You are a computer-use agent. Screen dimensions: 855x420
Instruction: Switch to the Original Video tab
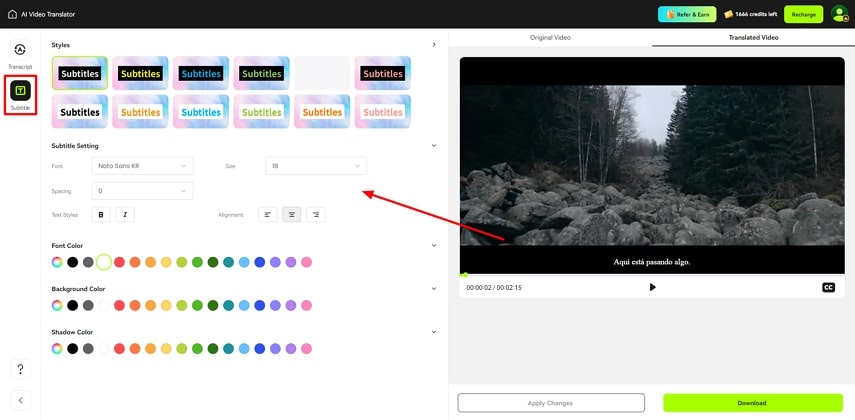pyautogui.click(x=550, y=38)
